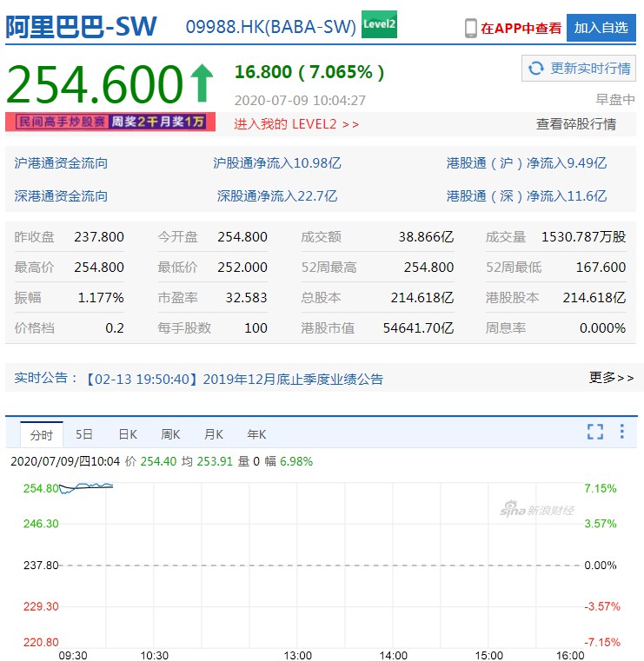Click the 237.80 baseline price axis label
644x661 pixels.
tap(41, 565)
